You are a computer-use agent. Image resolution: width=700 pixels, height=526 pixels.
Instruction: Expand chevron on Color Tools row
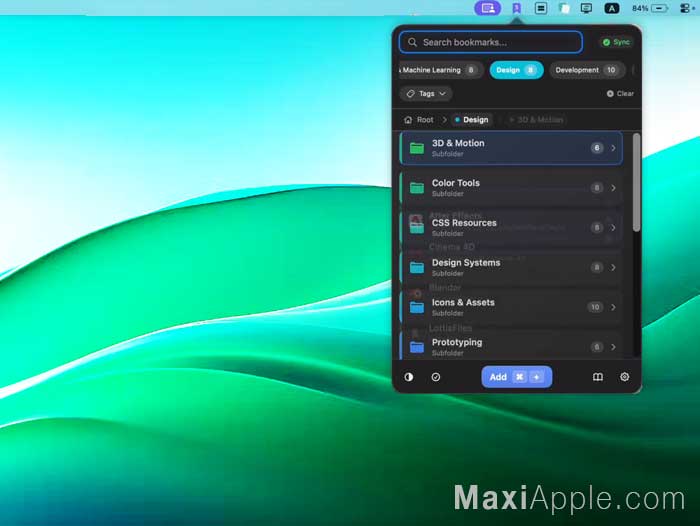613,188
